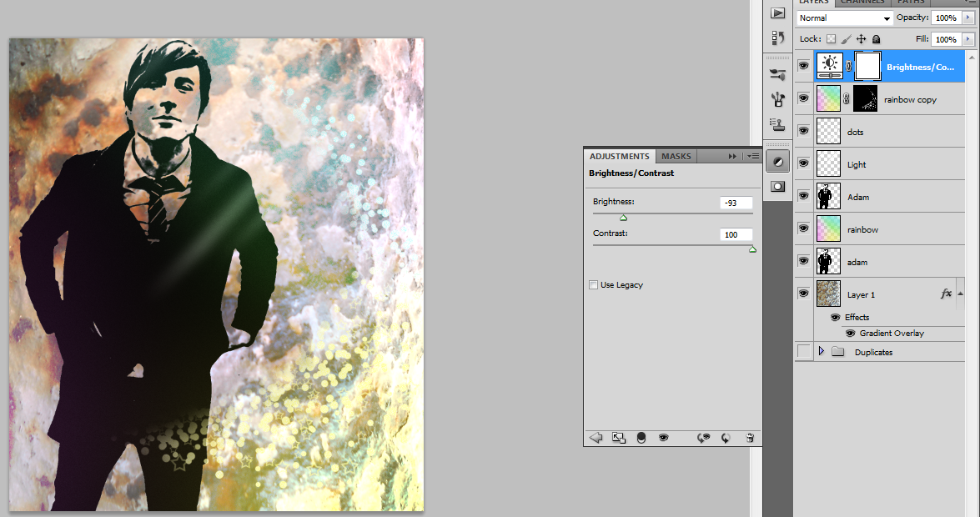Screen dimensions: 980x517
Task: Open the Actions panel play icon
Action: tap(777, 13)
